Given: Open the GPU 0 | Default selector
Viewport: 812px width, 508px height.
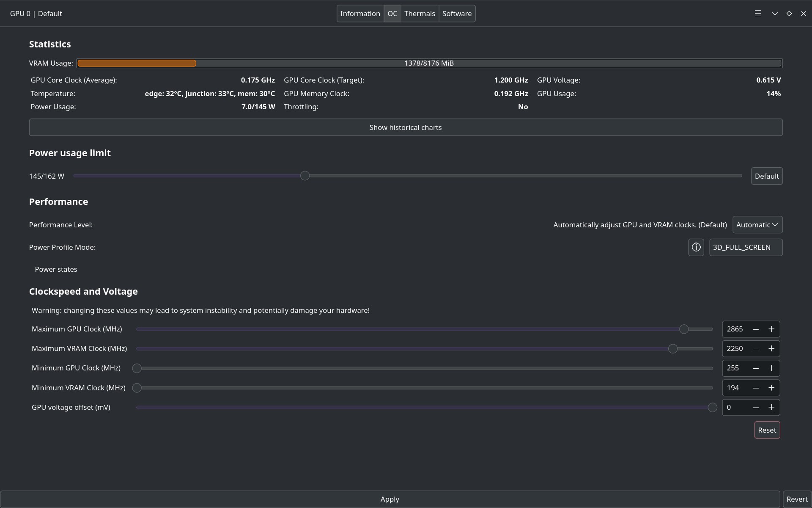Looking at the screenshot, I should point(36,14).
